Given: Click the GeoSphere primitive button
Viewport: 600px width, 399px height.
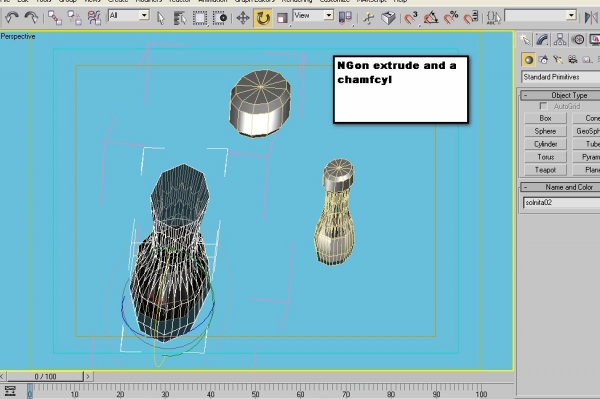Looking at the screenshot, I should pos(586,131).
